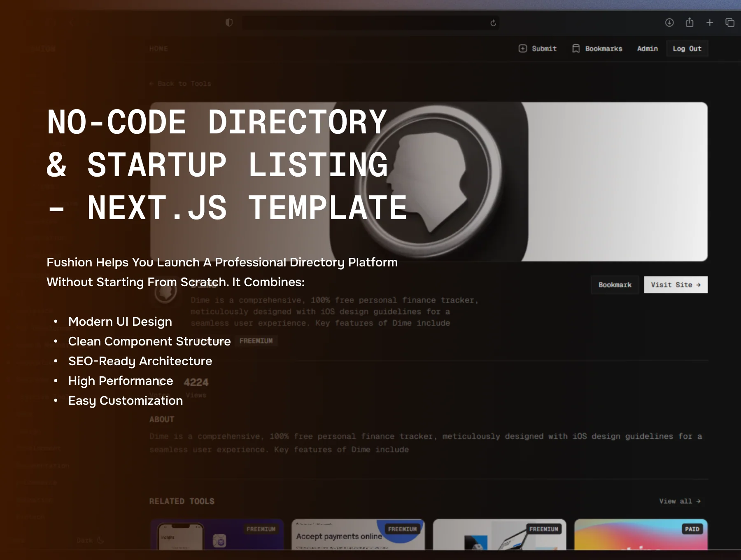Toggle the Dark theme switch
The image size is (741, 560).
pyautogui.click(x=90, y=540)
